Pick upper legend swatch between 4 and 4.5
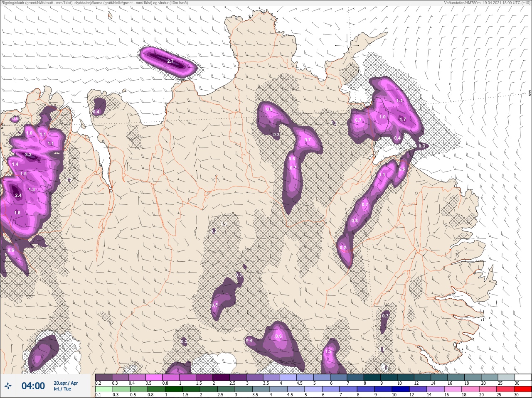This screenshot has height=398, width=532. 289,377
